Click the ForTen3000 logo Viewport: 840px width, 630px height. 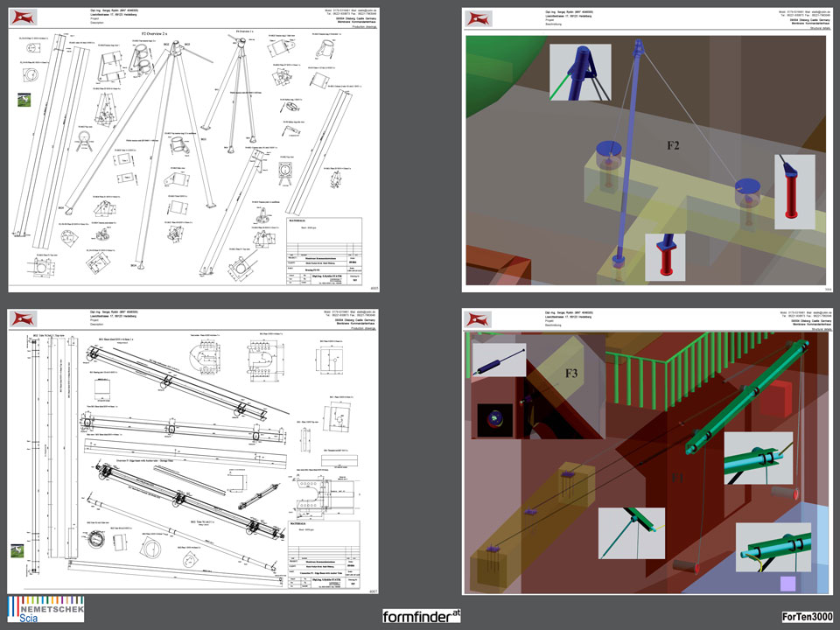pos(807,616)
